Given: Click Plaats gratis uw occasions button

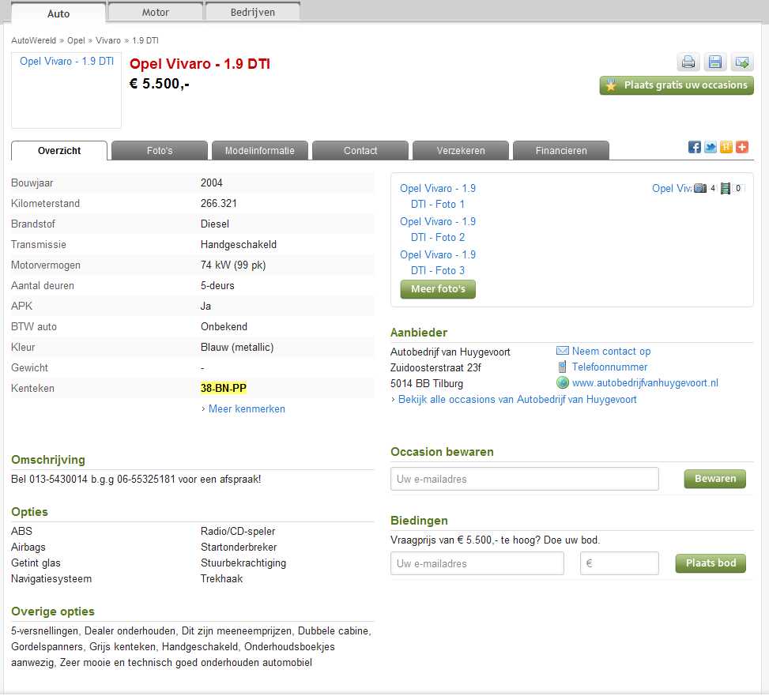Looking at the screenshot, I should 677,85.
